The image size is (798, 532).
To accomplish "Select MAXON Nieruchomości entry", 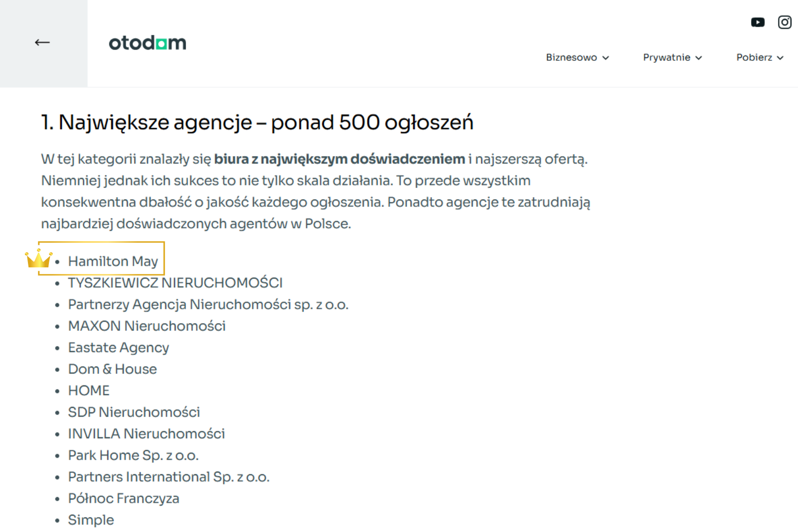I will click(x=147, y=326).
